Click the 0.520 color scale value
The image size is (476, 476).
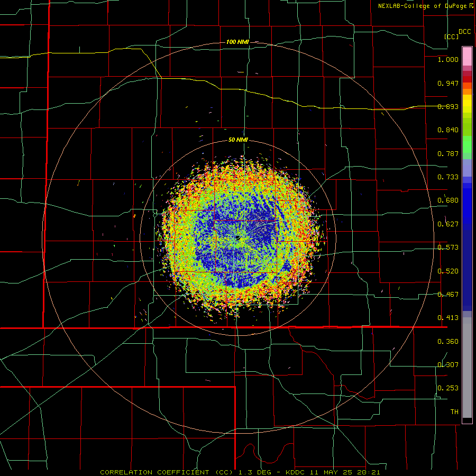(x=448, y=271)
